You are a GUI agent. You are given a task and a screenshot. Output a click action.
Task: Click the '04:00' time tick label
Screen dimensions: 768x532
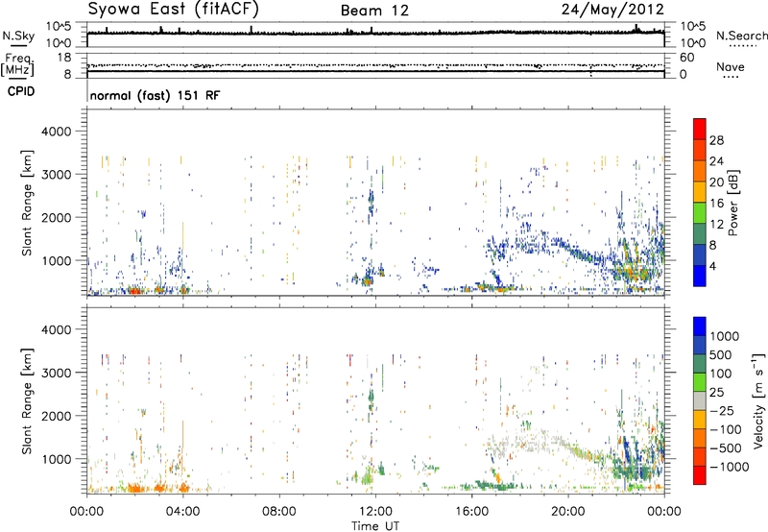[182, 512]
